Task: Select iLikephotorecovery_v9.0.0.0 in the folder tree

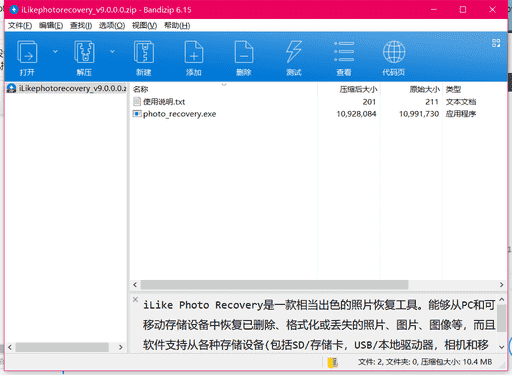Action: [x=66, y=88]
